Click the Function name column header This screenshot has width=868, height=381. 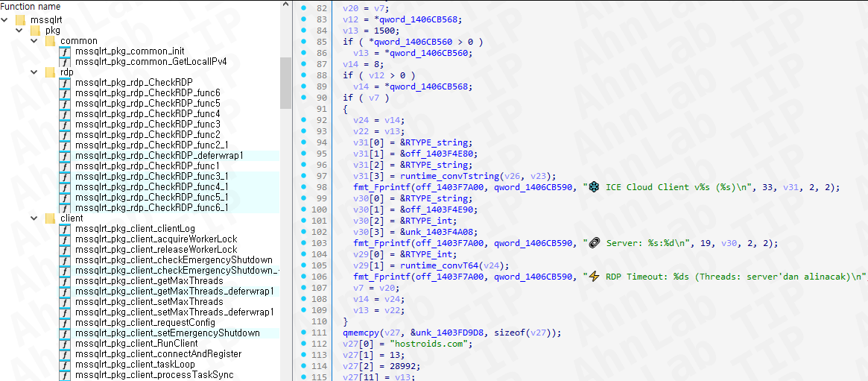[31, 6]
